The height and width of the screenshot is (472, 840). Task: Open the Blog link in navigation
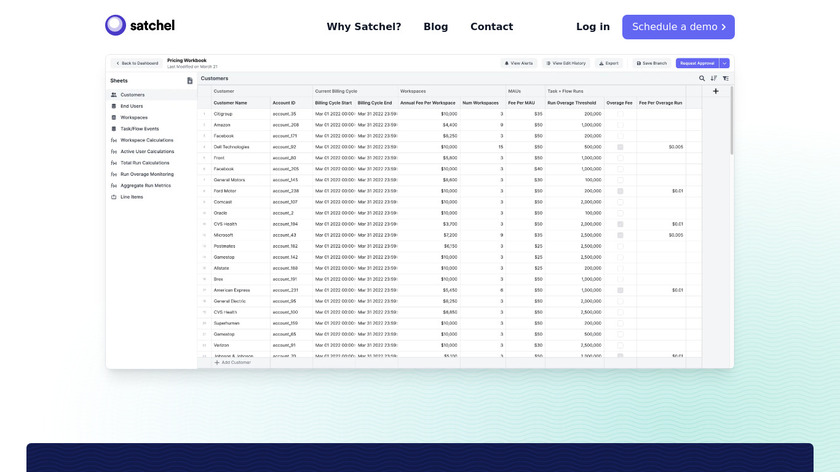coord(436,27)
